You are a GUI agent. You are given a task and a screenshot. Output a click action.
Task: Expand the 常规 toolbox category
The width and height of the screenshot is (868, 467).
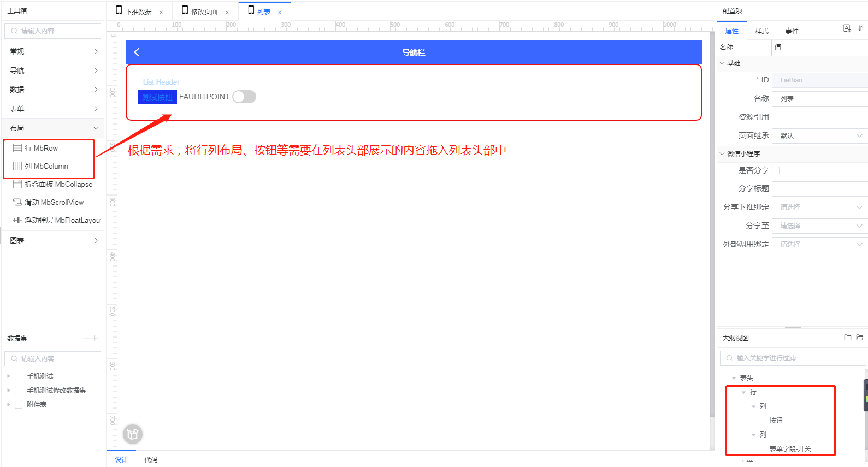tap(53, 51)
